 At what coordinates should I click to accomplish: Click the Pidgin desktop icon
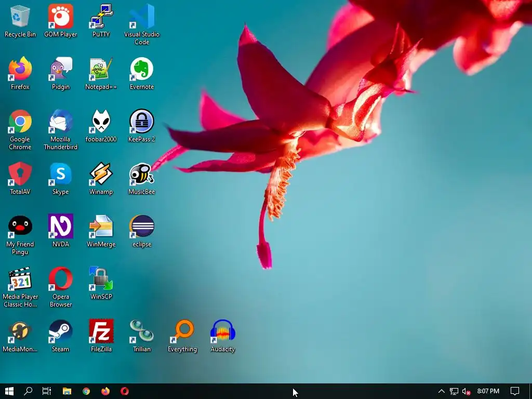coord(60,73)
